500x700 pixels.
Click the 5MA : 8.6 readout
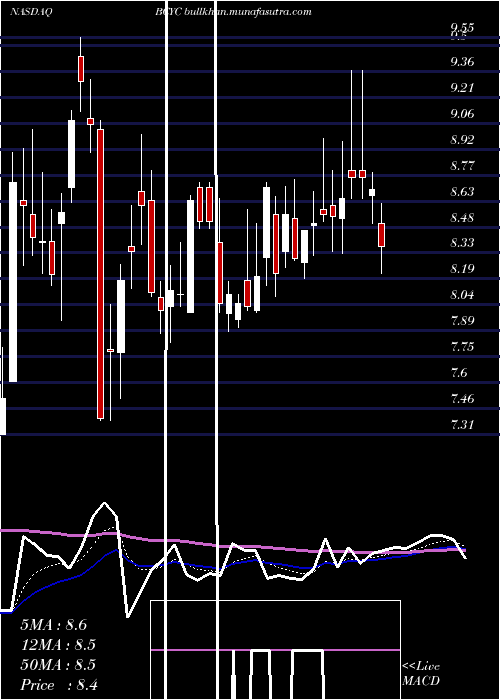[x=54, y=625]
